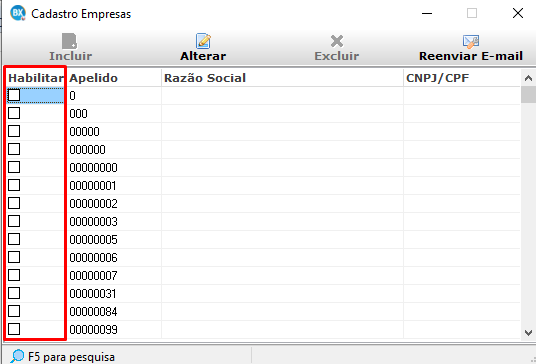This screenshot has height=364, width=536.
Task: Click the Incluir document icon
Action: coord(70,41)
